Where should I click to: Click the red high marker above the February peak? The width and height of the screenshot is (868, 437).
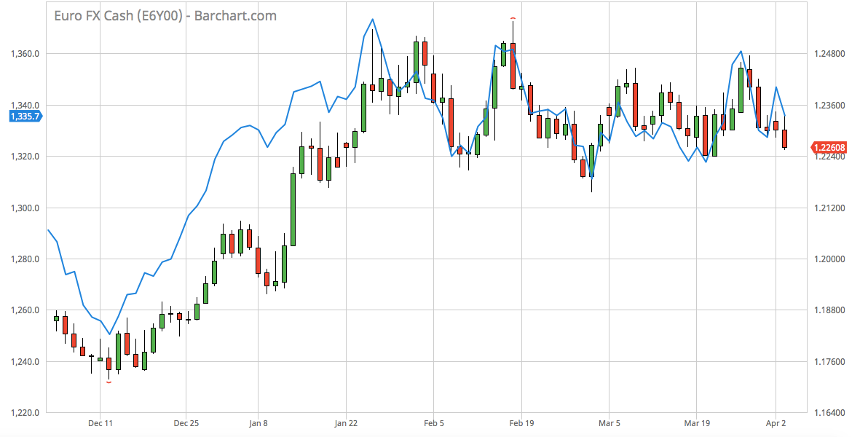(x=513, y=18)
